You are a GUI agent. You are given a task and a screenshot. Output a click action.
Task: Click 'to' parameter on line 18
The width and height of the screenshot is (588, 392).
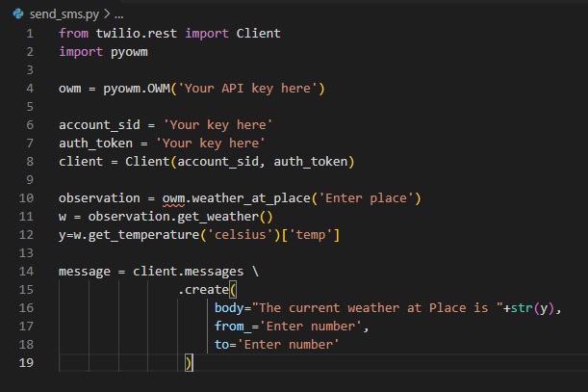click(x=221, y=345)
